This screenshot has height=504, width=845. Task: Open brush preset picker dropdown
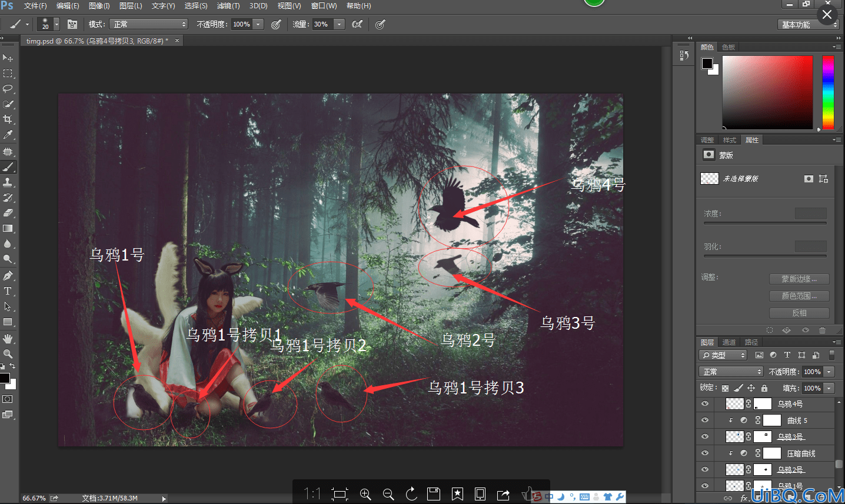[56, 24]
